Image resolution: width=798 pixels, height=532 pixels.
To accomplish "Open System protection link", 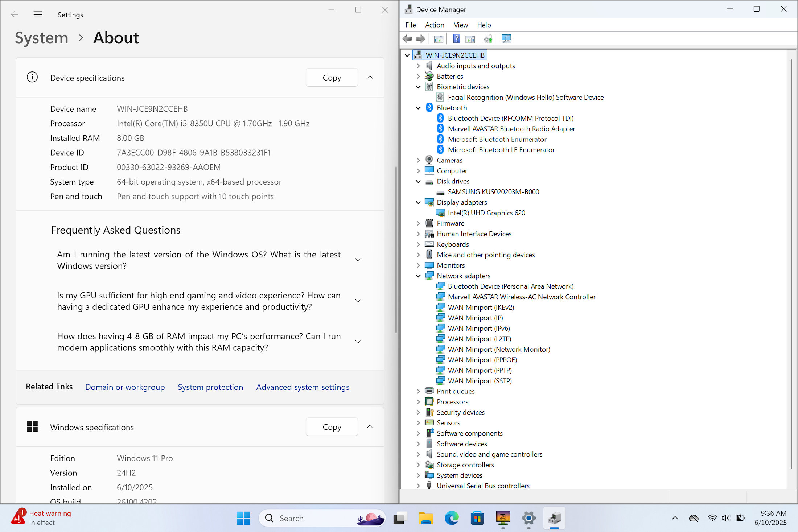I will (210, 387).
